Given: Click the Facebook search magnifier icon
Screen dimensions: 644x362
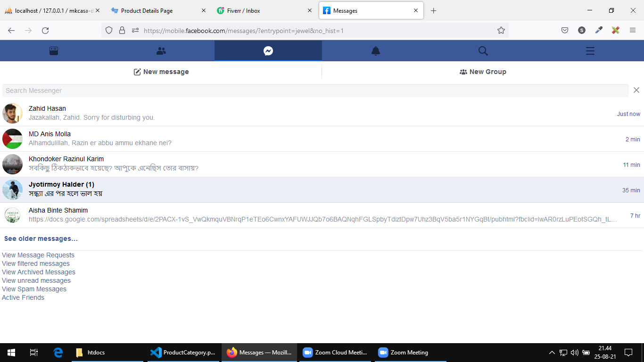Looking at the screenshot, I should pos(483,51).
